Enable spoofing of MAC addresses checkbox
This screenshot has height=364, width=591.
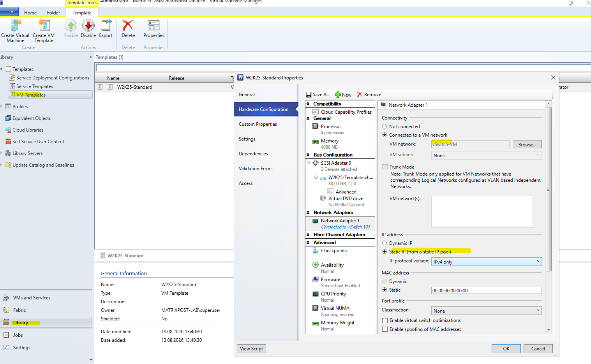coord(385,329)
